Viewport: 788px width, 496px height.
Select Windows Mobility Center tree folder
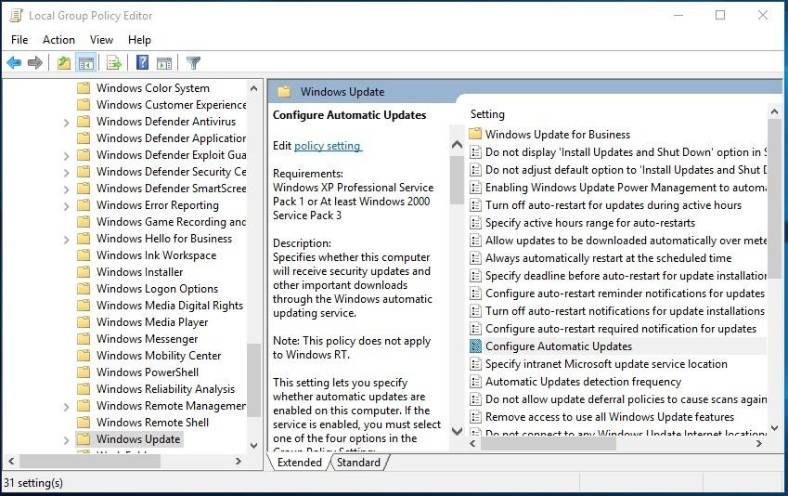pos(158,355)
